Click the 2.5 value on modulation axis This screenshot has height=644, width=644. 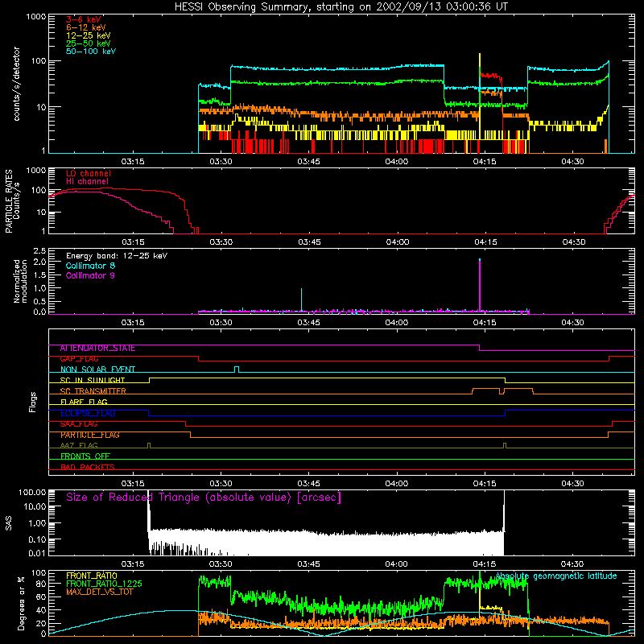[39, 251]
